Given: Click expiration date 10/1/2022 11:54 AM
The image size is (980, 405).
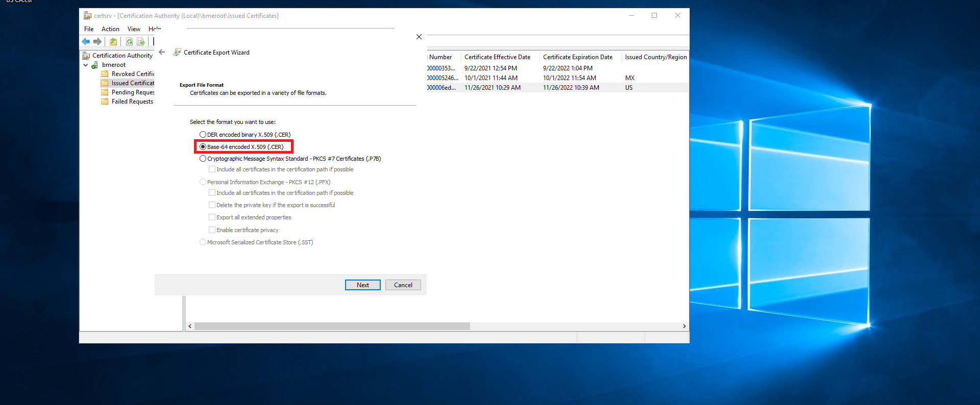Looking at the screenshot, I should (570, 78).
